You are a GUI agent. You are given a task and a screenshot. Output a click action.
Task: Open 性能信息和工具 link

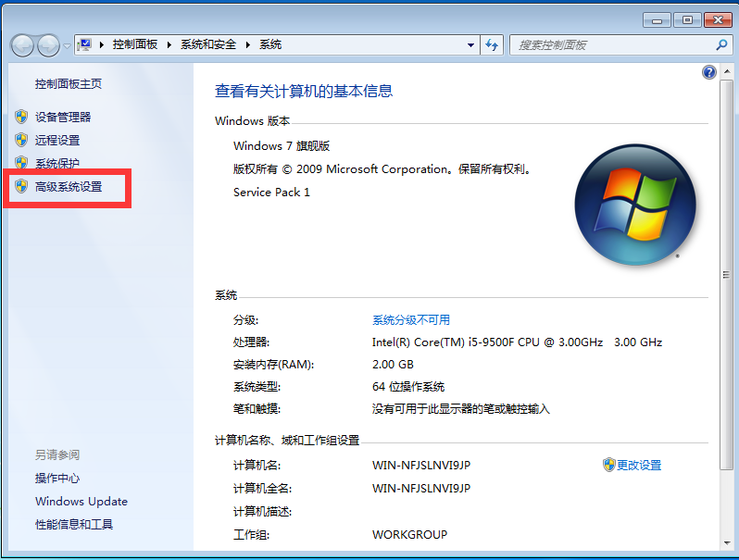(74, 524)
